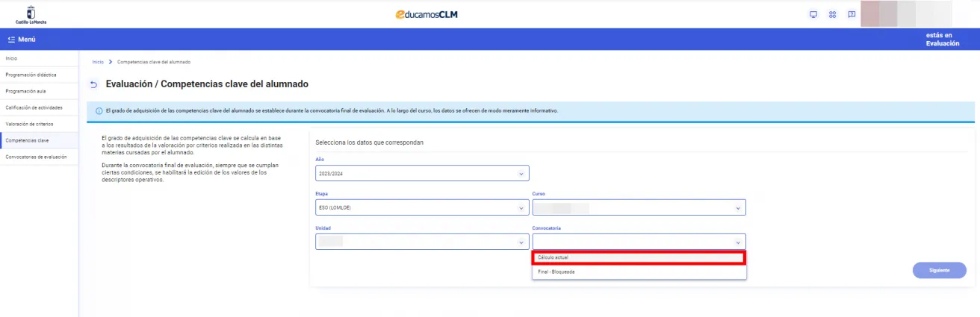Click the heading Evaluación / Competencias clave del alumnado
The image size is (980, 317).
[x=207, y=84]
